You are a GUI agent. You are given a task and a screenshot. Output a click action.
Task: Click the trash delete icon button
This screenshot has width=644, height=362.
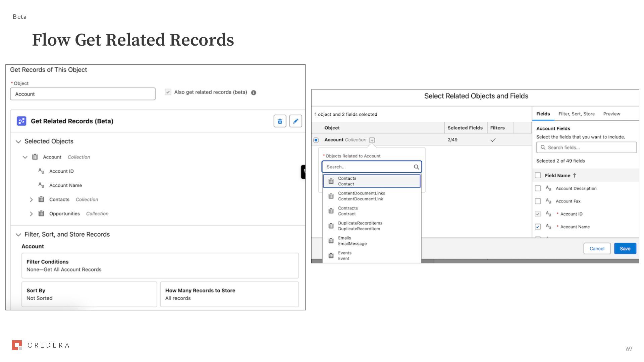coord(280,121)
